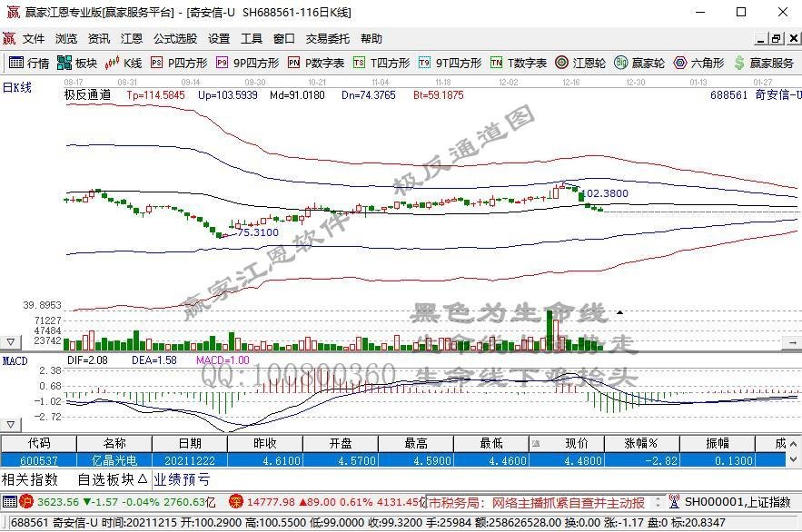Open the P四方形 tool

(x=179, y=63)
